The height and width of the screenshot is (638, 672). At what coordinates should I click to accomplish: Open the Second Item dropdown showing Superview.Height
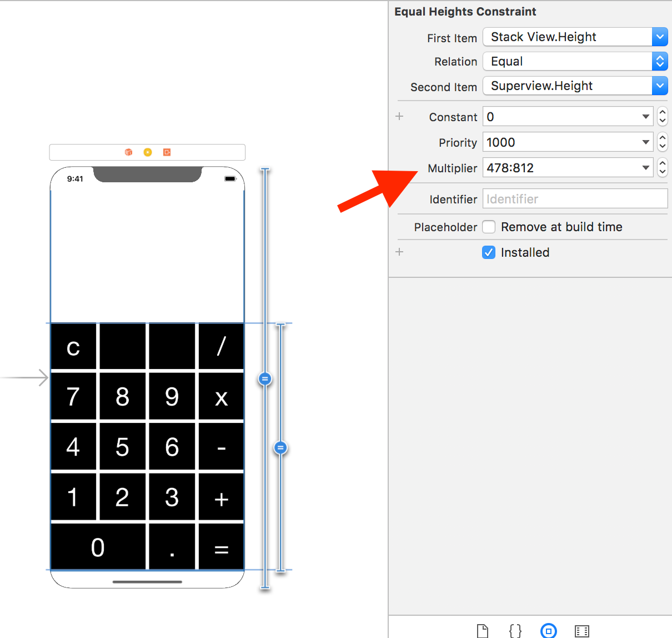tap(660, 86)
